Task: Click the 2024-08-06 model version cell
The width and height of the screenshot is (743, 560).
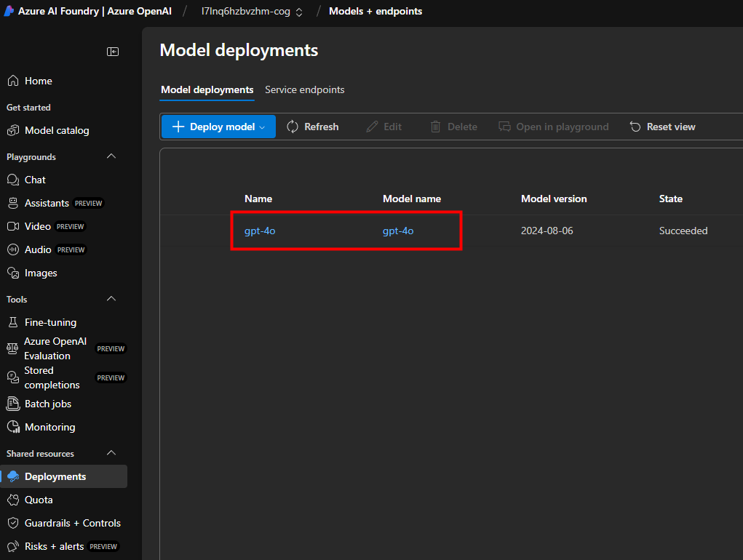Action: coord(547,231)
